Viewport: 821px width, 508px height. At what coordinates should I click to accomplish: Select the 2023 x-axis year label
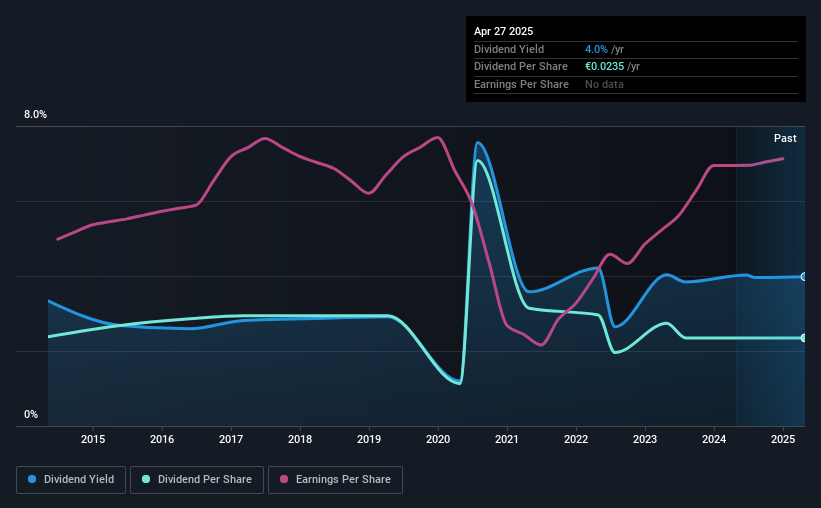click(x=645, y=439)
